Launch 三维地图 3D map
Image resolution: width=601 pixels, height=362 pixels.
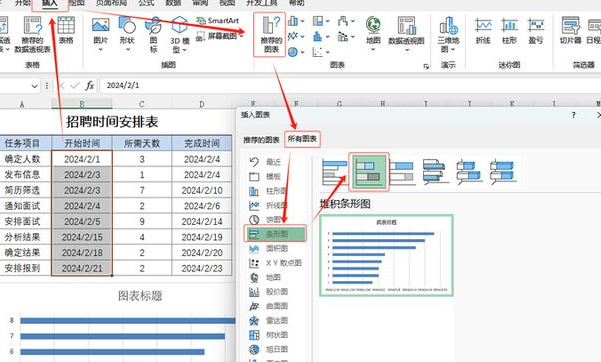tap(448, 34)
